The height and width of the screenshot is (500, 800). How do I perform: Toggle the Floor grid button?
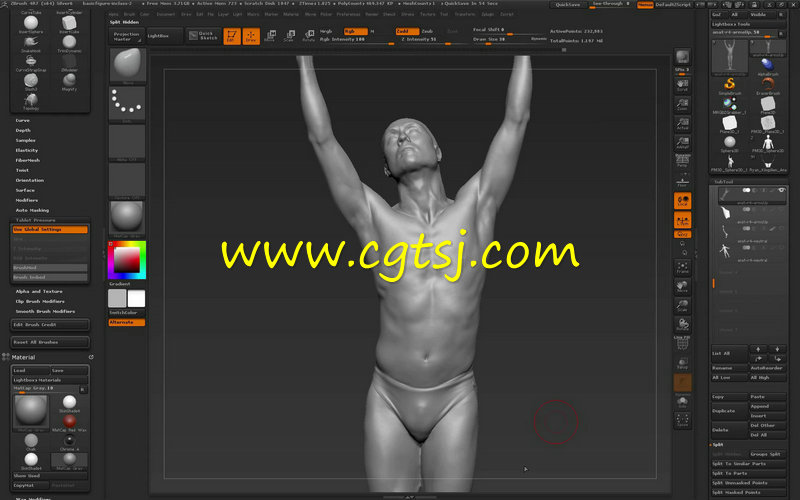click(x=682, y=181)
